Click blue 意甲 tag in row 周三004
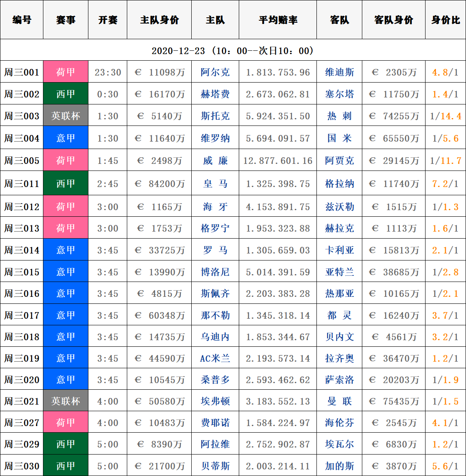The height and width of the screenshot is (476, 466). pyautogui.click(x=66, y=138)
